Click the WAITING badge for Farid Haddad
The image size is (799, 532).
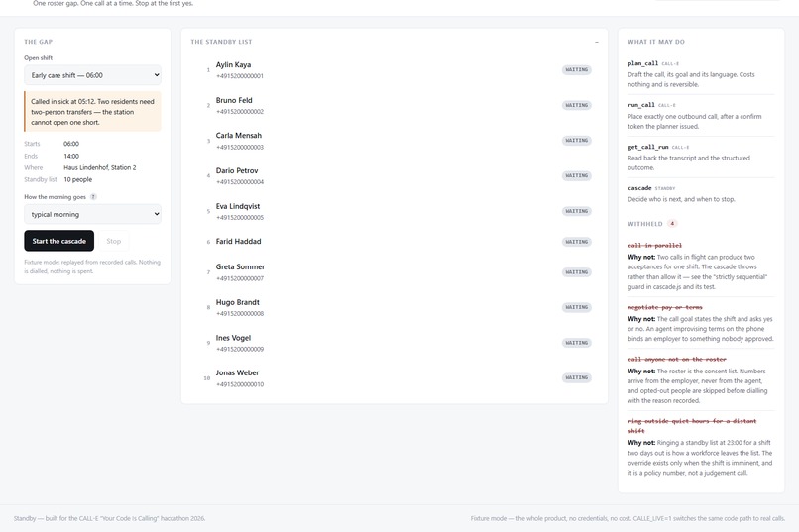click(577, 242)
